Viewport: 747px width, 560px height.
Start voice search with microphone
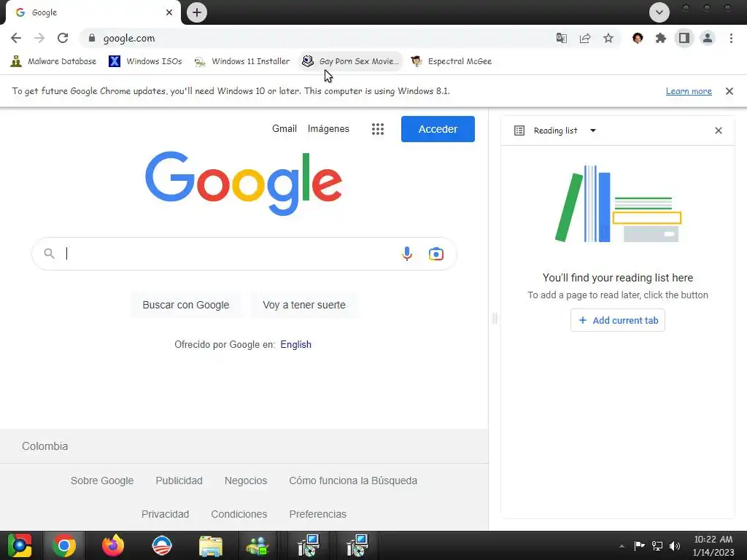407,254
